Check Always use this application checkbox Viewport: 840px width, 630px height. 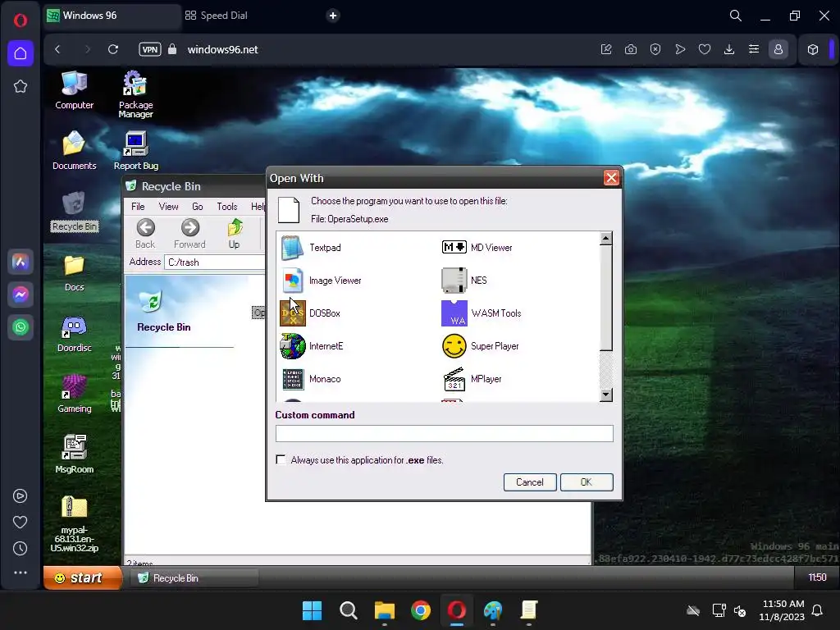coord(281,459)
